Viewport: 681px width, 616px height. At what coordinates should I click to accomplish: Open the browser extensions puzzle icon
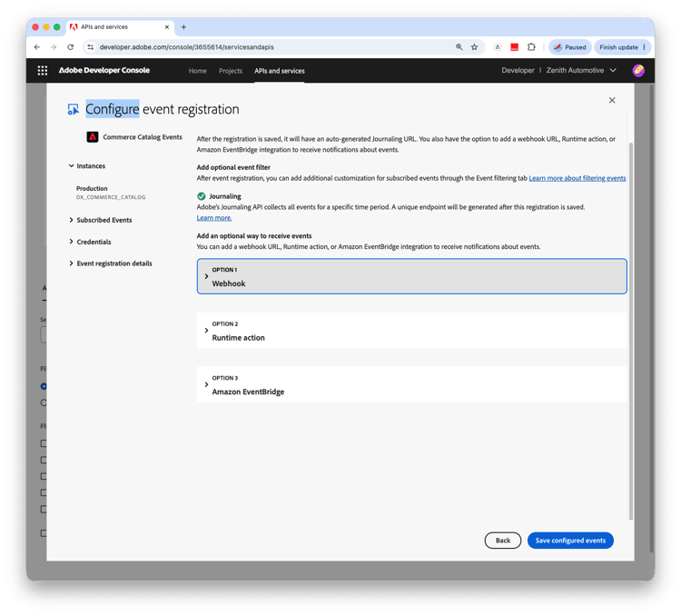(531, 47)
